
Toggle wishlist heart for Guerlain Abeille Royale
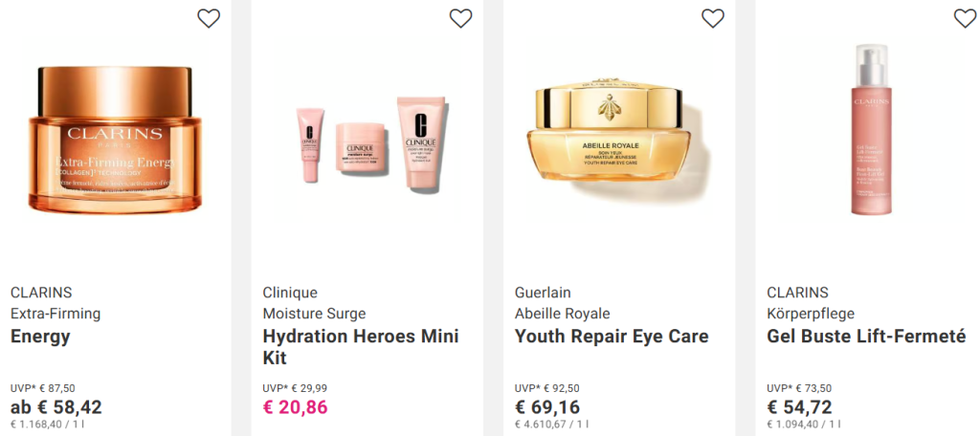click(x=712, y=18)
